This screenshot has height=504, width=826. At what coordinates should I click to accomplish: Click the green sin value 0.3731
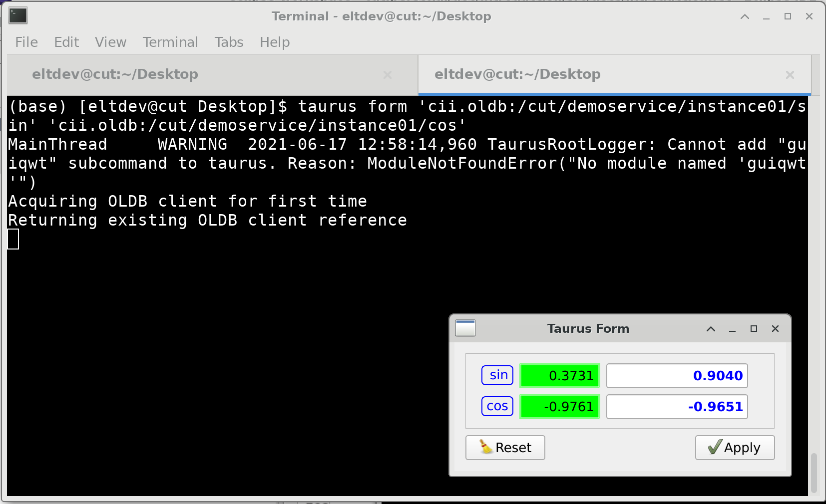tap(559, 376)
